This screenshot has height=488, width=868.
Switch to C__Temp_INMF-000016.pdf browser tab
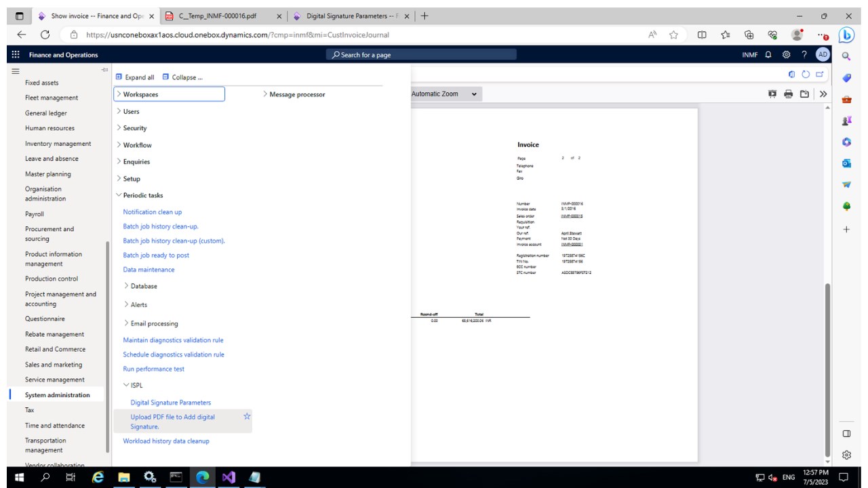click(224, 16)
